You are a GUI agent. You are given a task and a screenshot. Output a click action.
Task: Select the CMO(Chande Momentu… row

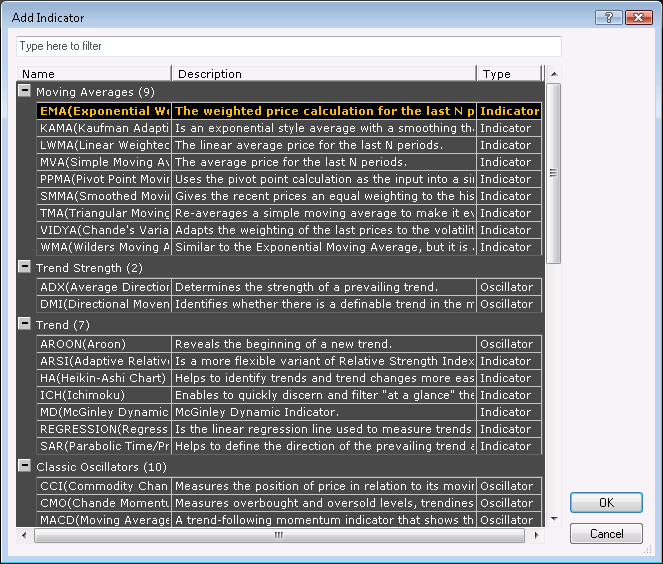(x=289, y=503)
